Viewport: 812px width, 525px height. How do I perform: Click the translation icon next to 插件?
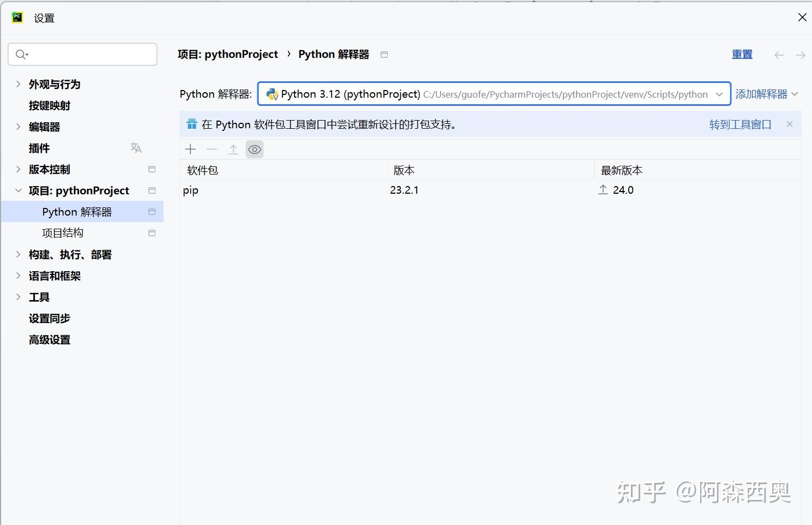(136, 147)
